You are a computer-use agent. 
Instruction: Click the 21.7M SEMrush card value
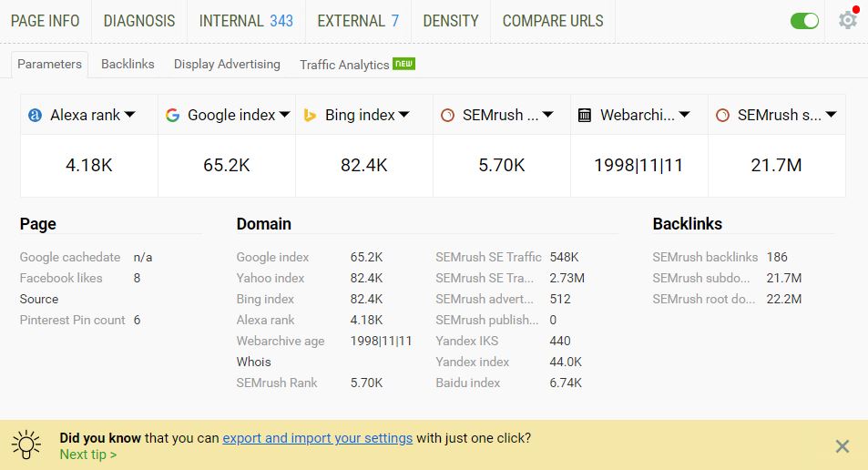776,165
